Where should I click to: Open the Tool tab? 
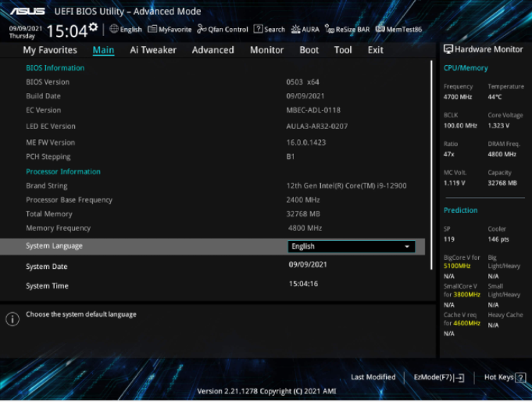343,50
